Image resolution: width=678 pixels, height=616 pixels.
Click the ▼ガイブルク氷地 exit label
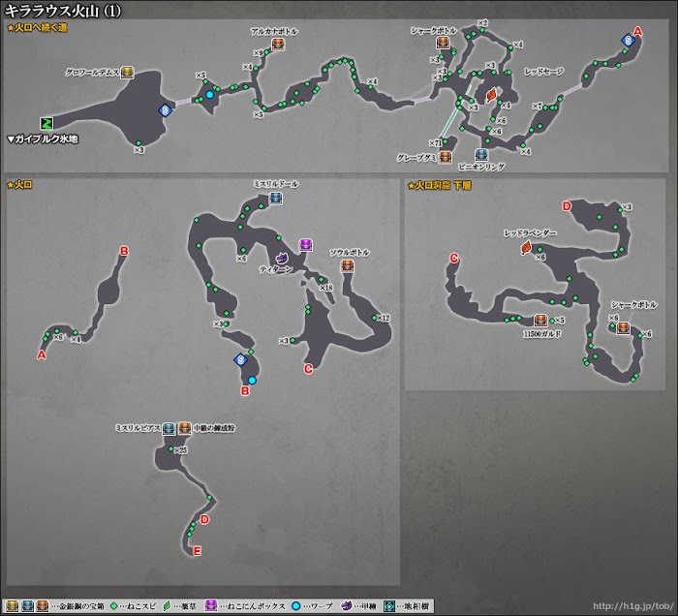pos(43,139)
